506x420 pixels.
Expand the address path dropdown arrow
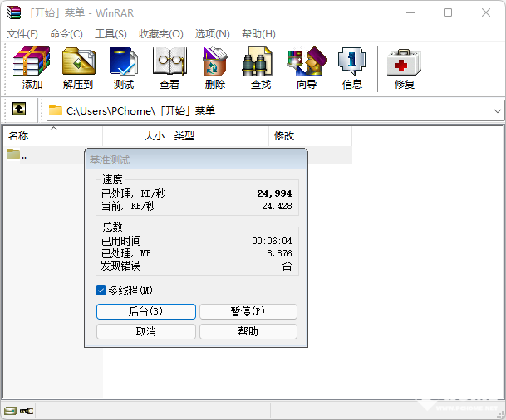coord(498,111)
